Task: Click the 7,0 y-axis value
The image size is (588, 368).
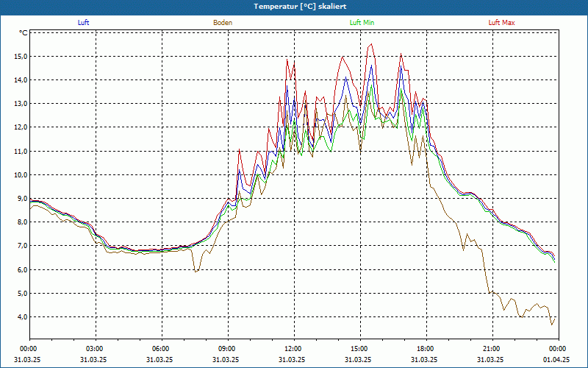Action: click(x=23, y=246)
